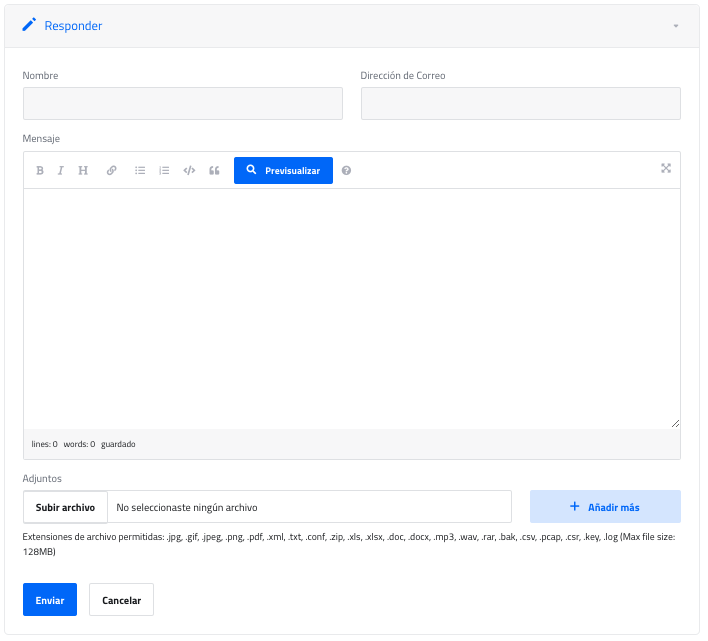Open editor help question mark icon

point(346,171)
